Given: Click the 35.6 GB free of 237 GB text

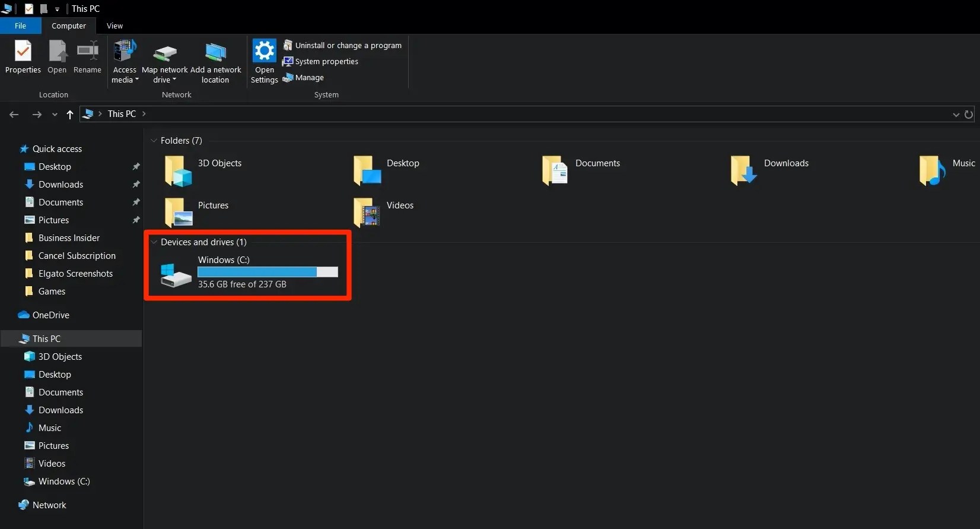Looking at the screenshot, I should pyautogui.click(x=242, y=284).
